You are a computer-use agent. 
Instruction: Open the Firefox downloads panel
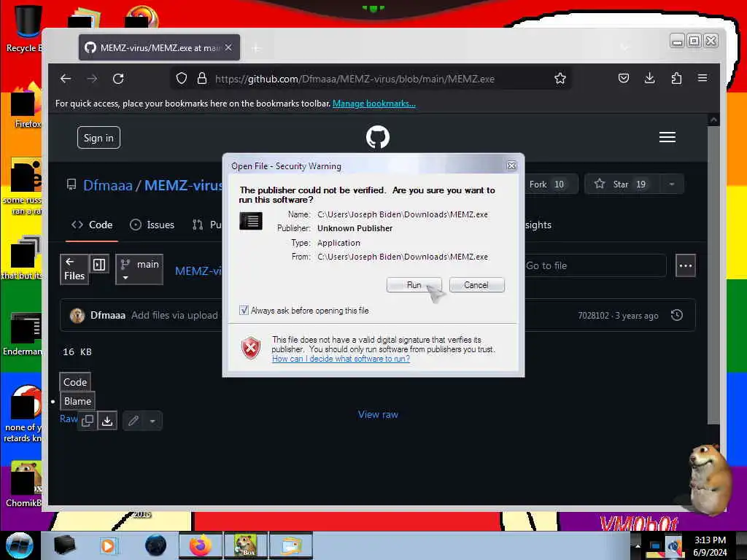(x=649, y=78)
